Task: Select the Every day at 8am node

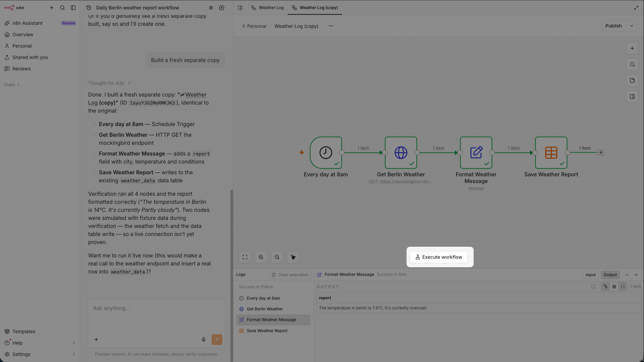Action: 326,153
